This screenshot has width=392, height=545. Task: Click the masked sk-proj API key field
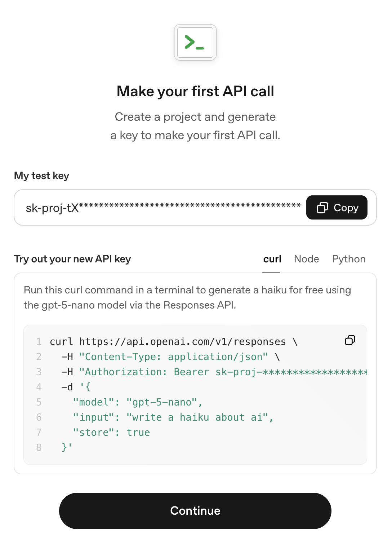(162, 208)
